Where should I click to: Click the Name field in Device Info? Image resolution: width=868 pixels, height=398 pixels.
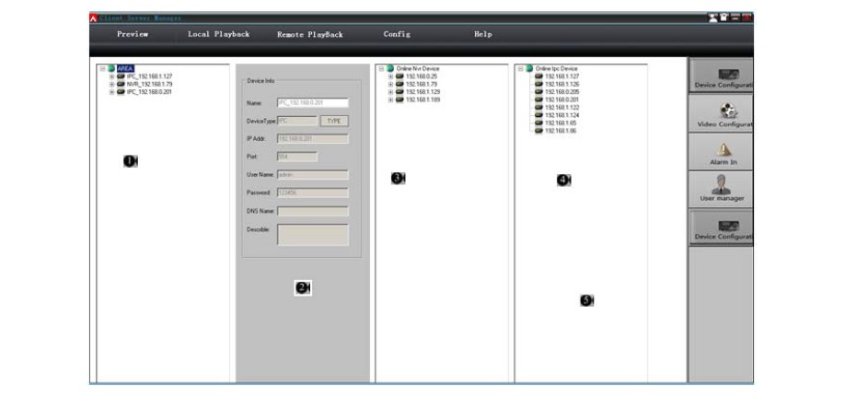click(x=313, y=102)
